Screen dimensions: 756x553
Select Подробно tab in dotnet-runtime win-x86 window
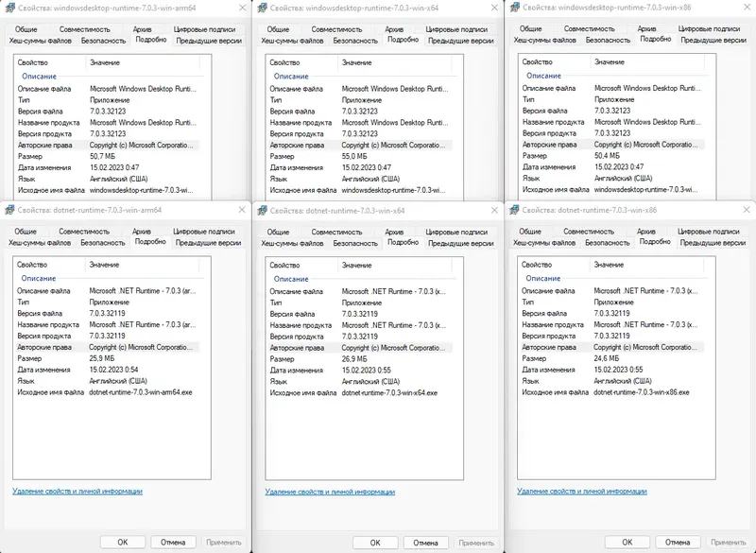pos(655,242)
